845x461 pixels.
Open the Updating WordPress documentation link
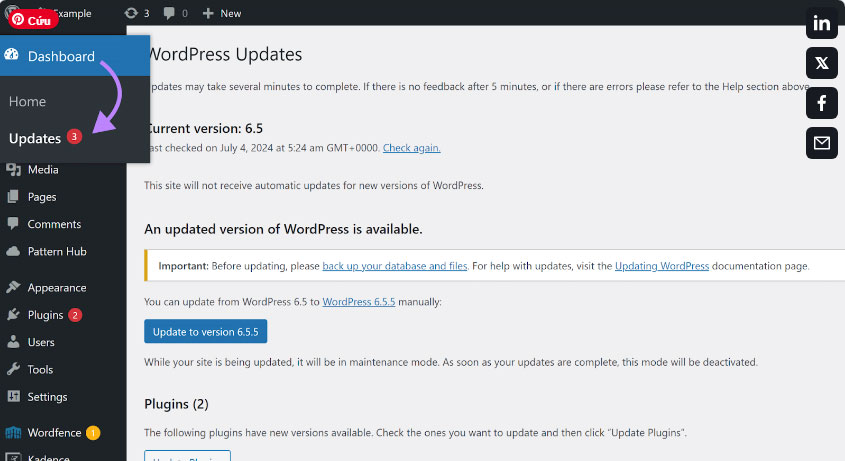coord(662,266)
